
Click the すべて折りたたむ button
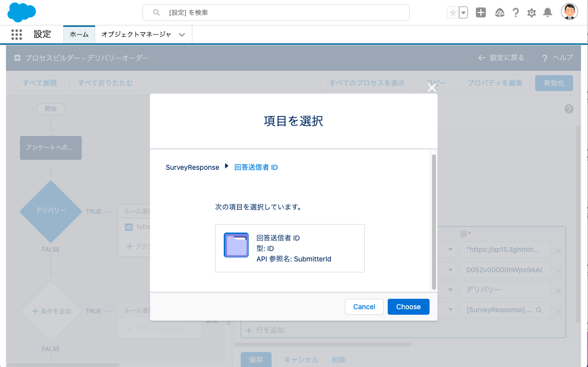105,83
